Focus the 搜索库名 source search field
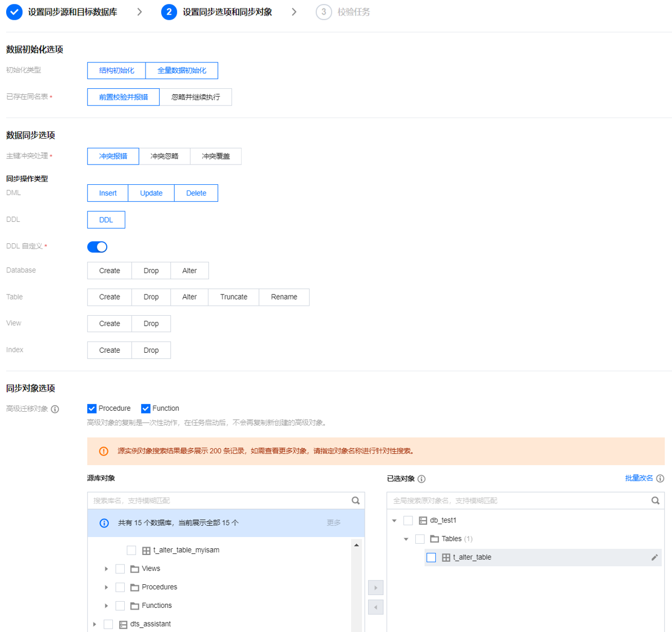The image size is (672, 632). coord(226,501)
